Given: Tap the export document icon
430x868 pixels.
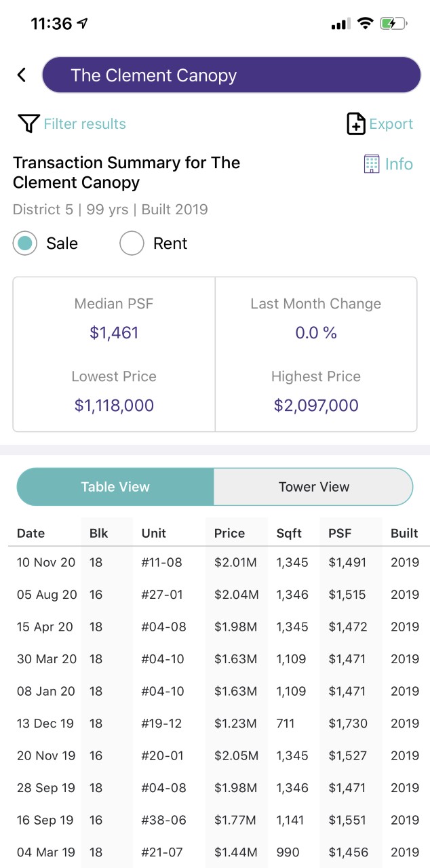Looking at the screenshot, I should (356, 124).
